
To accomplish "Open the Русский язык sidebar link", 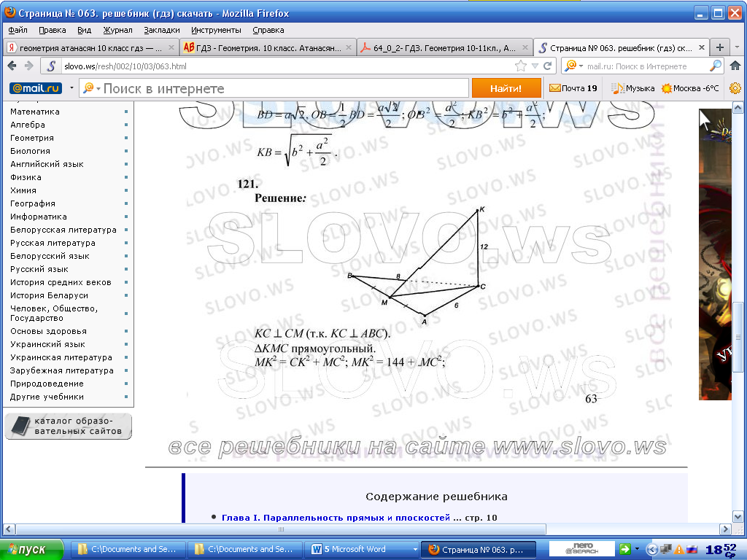I will coord(39,269).
